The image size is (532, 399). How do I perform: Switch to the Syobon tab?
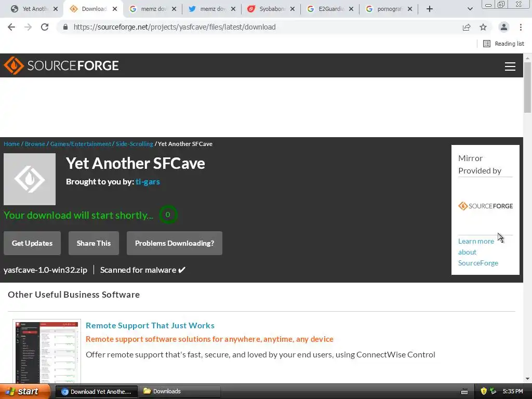coord(267,9)
